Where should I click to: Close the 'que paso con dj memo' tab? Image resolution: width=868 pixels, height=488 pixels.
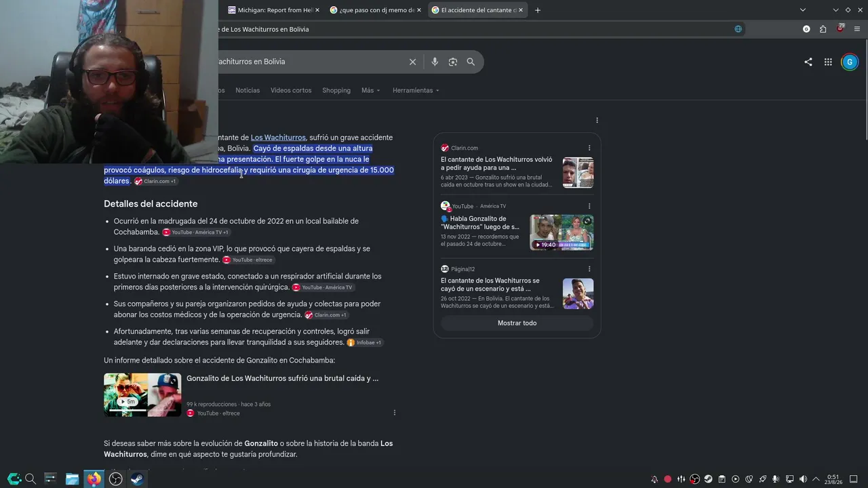(x=419, y=10)
